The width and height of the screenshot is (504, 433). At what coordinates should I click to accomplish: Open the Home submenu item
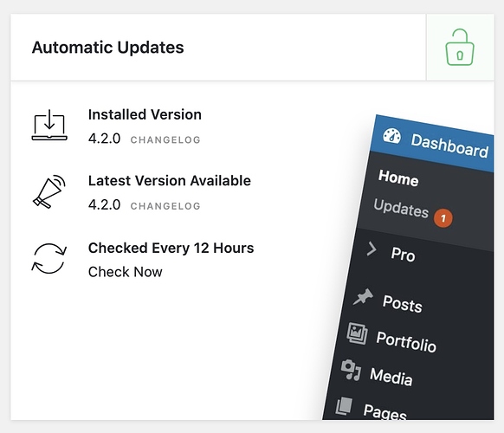[x=398, y=178]
